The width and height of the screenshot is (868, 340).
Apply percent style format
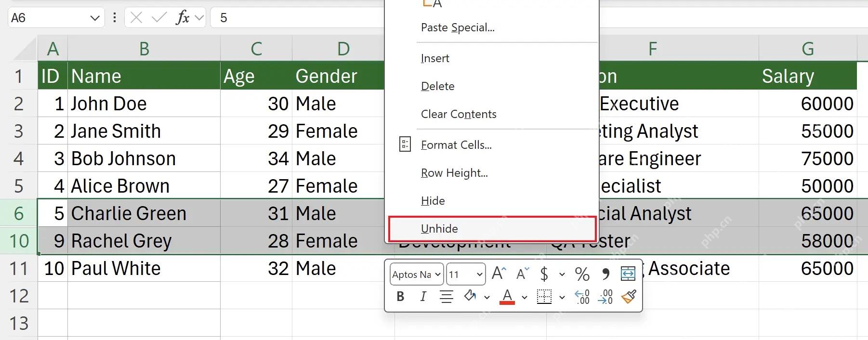click(x=582, y=275)
